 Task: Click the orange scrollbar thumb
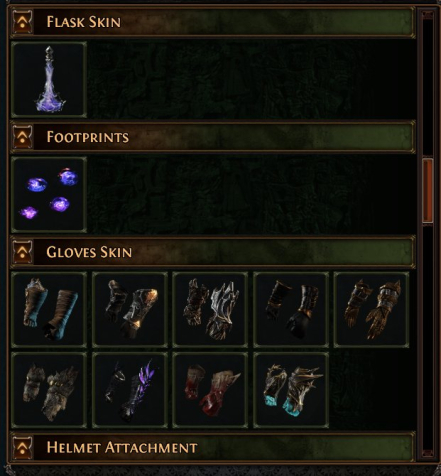[428, 191]
